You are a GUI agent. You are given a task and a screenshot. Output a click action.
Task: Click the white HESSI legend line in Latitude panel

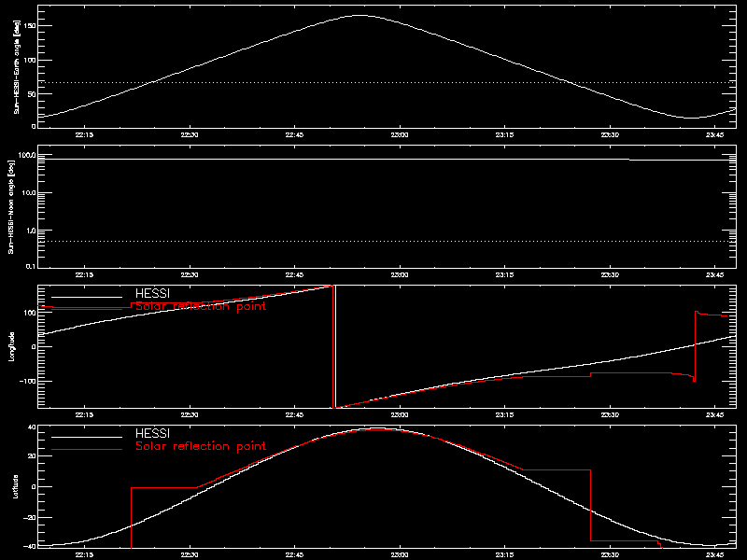click(87, 437)
